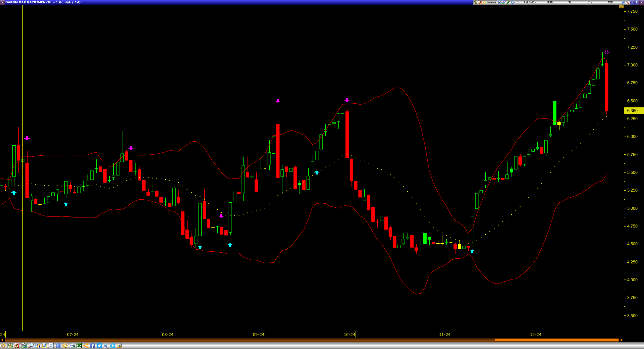Click the bright orange time scrollbar thumb
644x349 pixels.
tap(556, 340)
